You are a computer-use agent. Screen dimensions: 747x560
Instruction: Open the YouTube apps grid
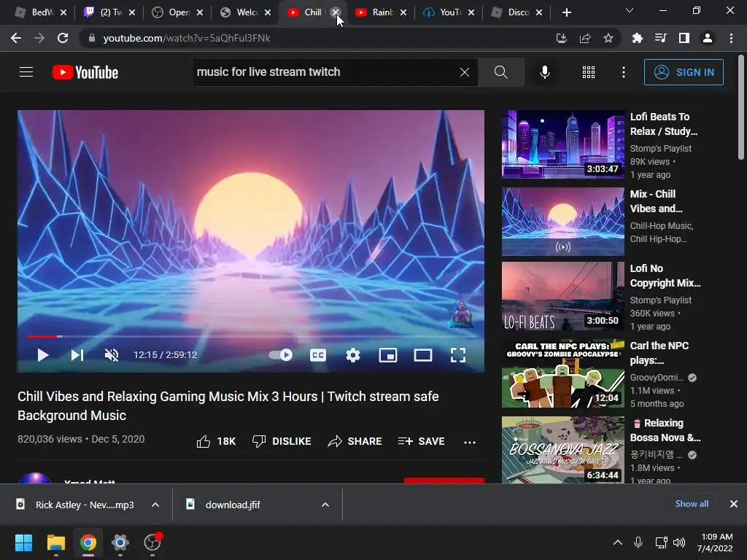pyautogui.click(x=589, y=72)
